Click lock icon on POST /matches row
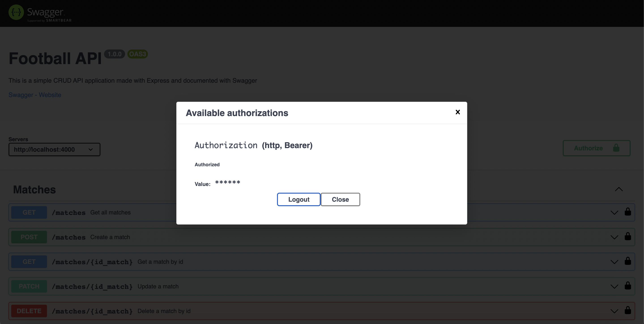644x324 pixels. pyautogui.click(x=627, y=236)
